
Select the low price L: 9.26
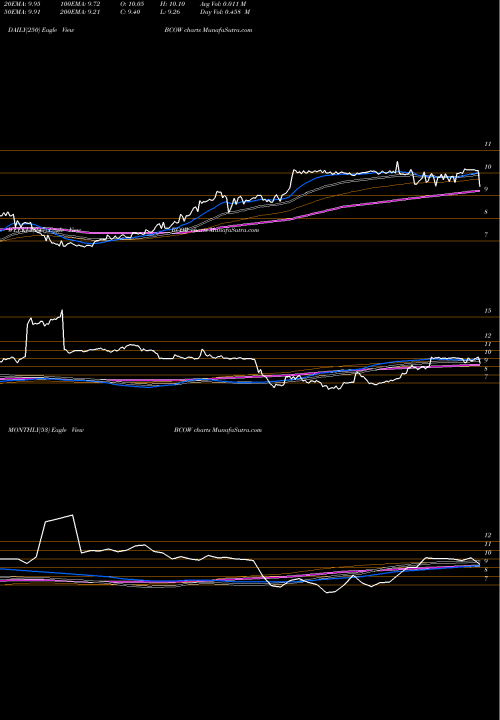170,12
